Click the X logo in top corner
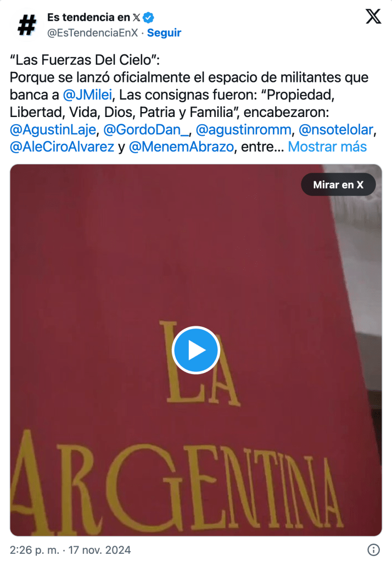The height and width of the screenshot is (562, 392). pos(373,16)
